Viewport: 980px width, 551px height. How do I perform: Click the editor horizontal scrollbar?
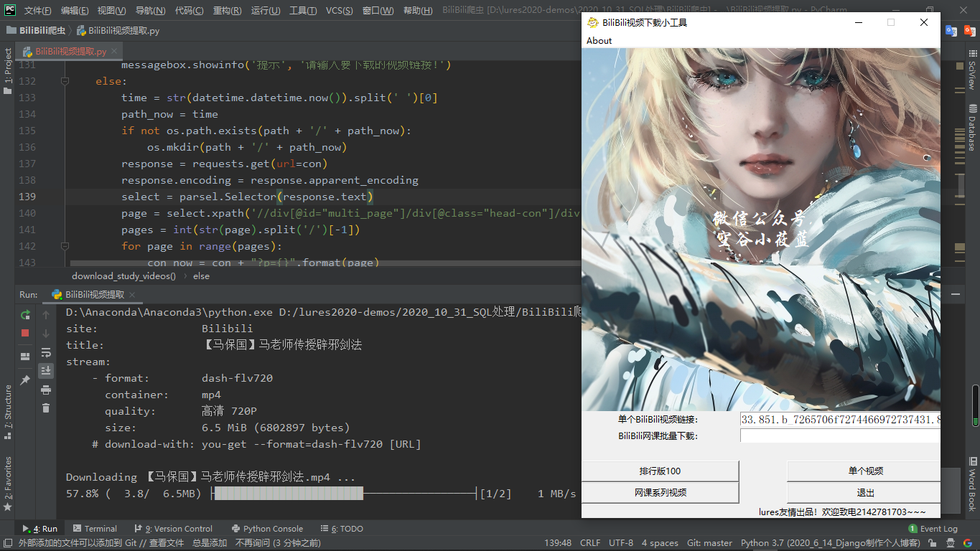[325, 263]
